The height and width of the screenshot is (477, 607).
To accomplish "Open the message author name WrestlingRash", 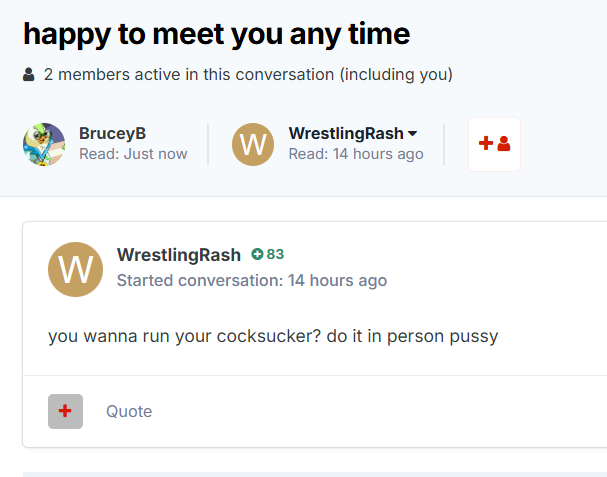I will point(179,254).
